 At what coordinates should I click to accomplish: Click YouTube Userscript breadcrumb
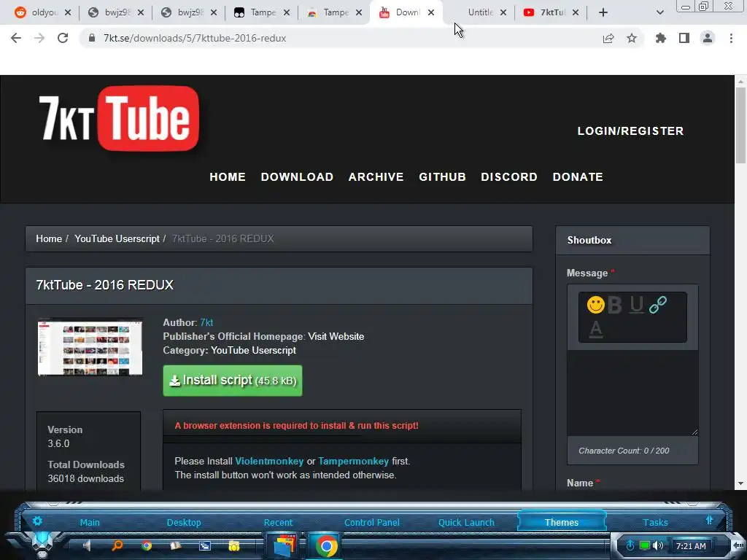(117, 238)
